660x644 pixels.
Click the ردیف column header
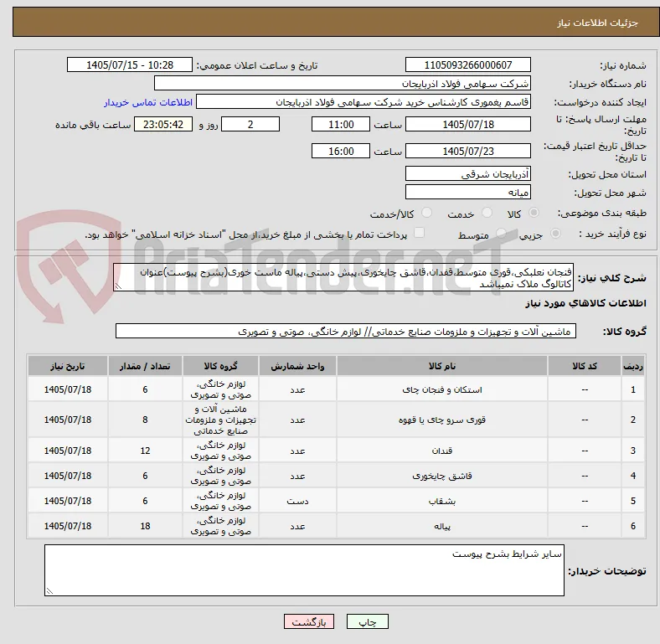[x=632, y=366]
